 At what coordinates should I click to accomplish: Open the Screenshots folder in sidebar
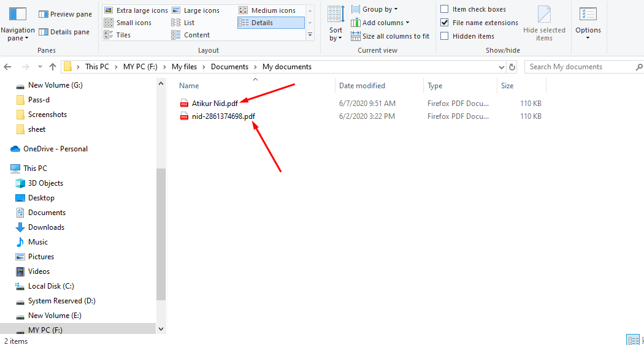47,115
